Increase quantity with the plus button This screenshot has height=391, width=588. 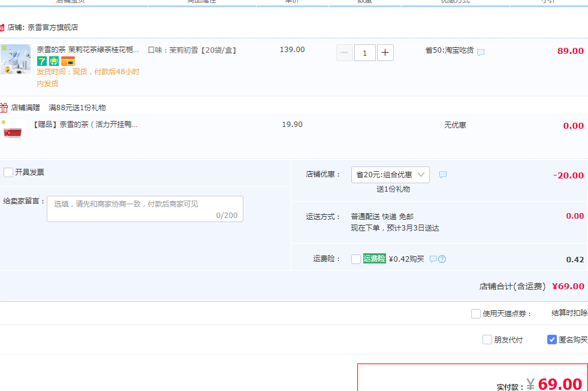coord(385,53)
